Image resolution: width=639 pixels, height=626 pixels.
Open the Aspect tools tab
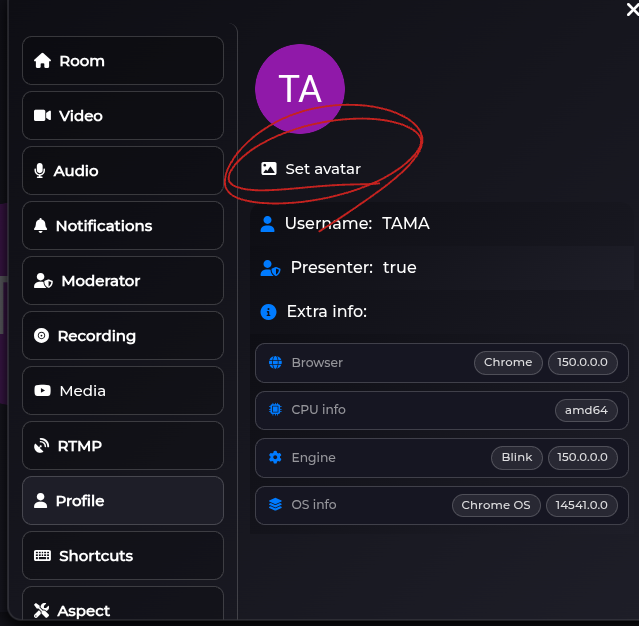(123, 605)
